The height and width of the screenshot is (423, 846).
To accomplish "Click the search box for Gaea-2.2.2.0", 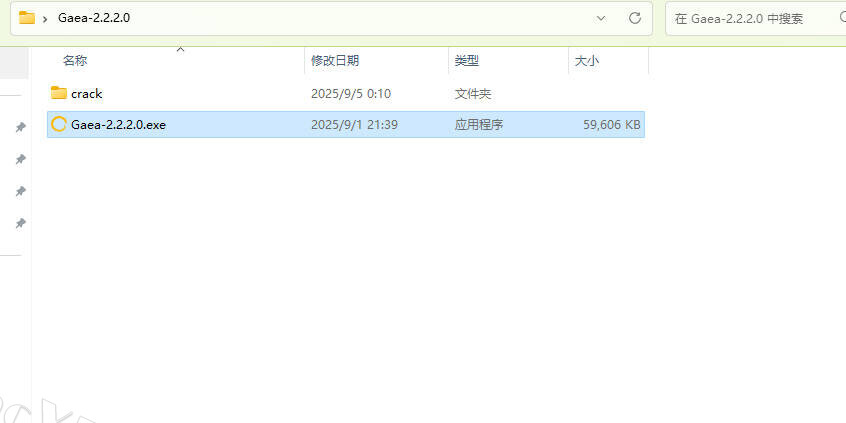I will pyautogui.click(x=755, y=18).
